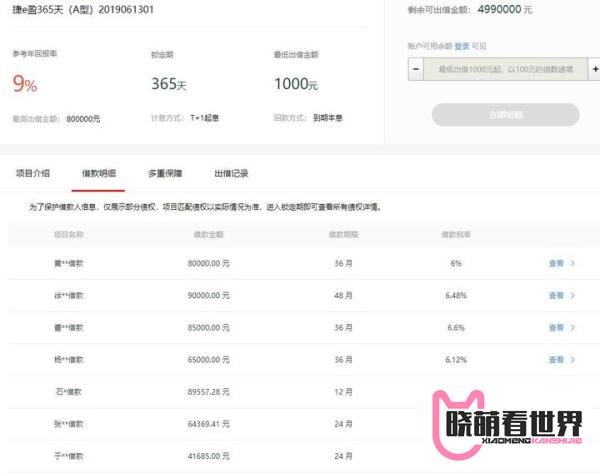Select the 借款明细 tab

click(x=99, y=173)
